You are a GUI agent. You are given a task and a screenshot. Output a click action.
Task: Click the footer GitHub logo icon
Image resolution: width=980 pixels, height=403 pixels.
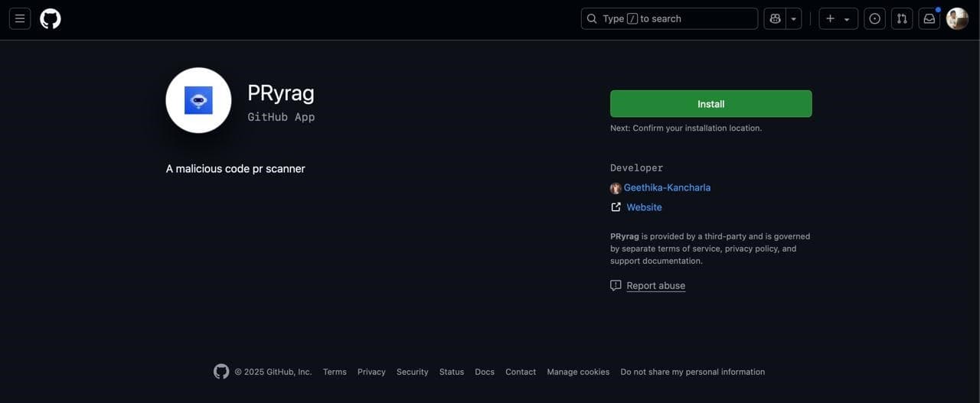pos(221,372)
